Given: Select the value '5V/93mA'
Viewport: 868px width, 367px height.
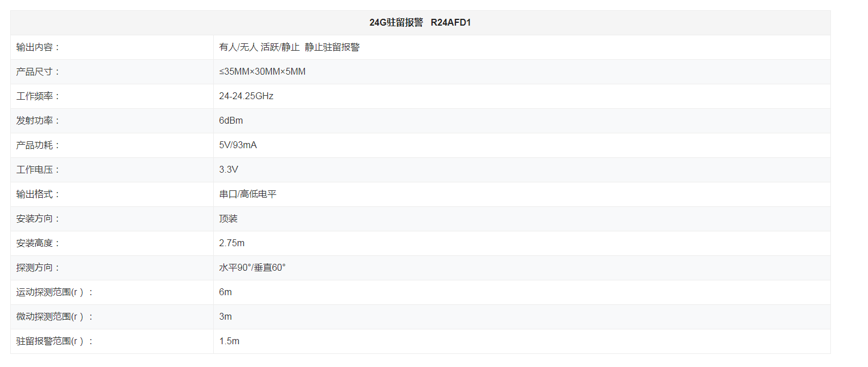Looking at the screenshot, I should click(x=238, y=145).
